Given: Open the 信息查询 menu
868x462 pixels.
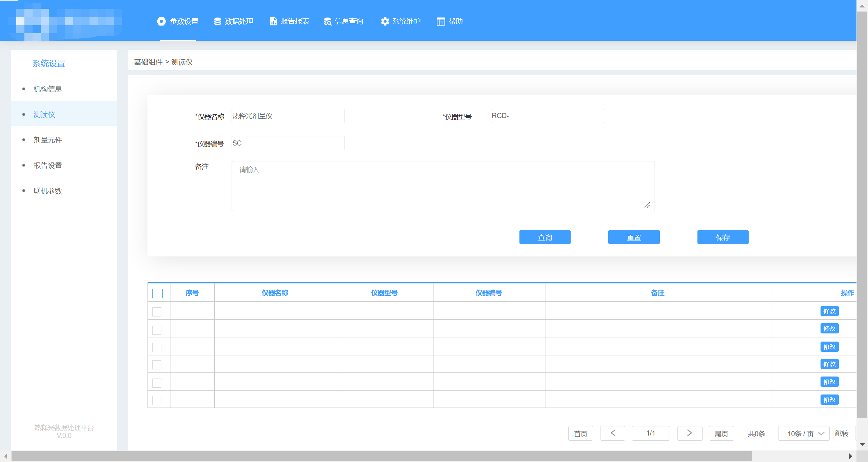Looking at the screenshot, I should click(x=343, y=21).
